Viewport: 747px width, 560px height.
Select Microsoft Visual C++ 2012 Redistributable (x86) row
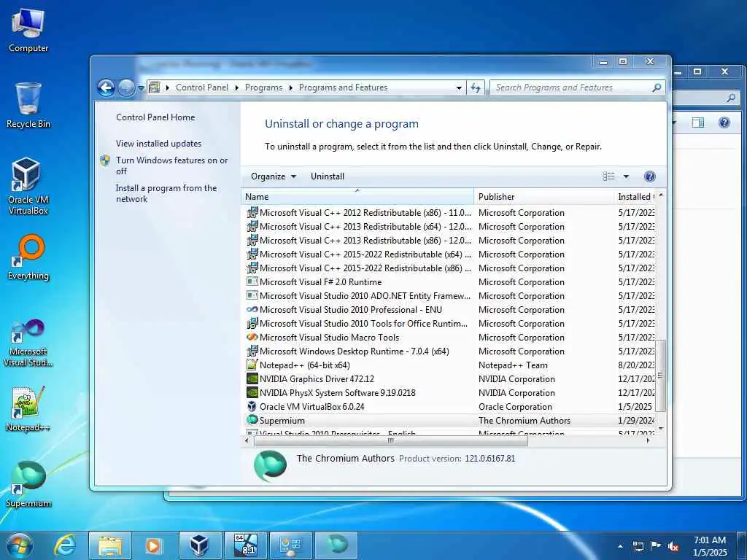pyautogui.click(x=450, y=213)
